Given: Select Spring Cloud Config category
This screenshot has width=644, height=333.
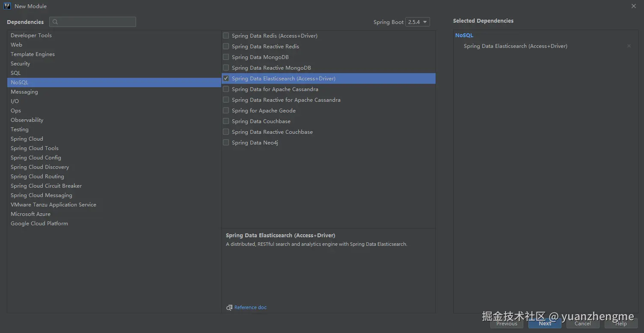Looking at the screenshot, I should click(x=114, y=158).
